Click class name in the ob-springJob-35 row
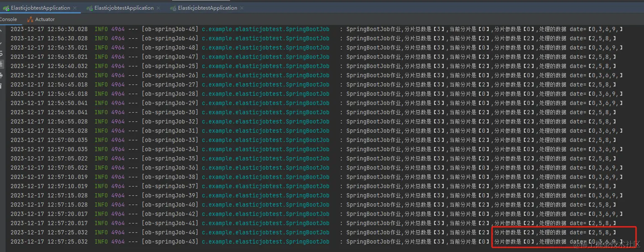644x252 pixels. pos(266,158)
